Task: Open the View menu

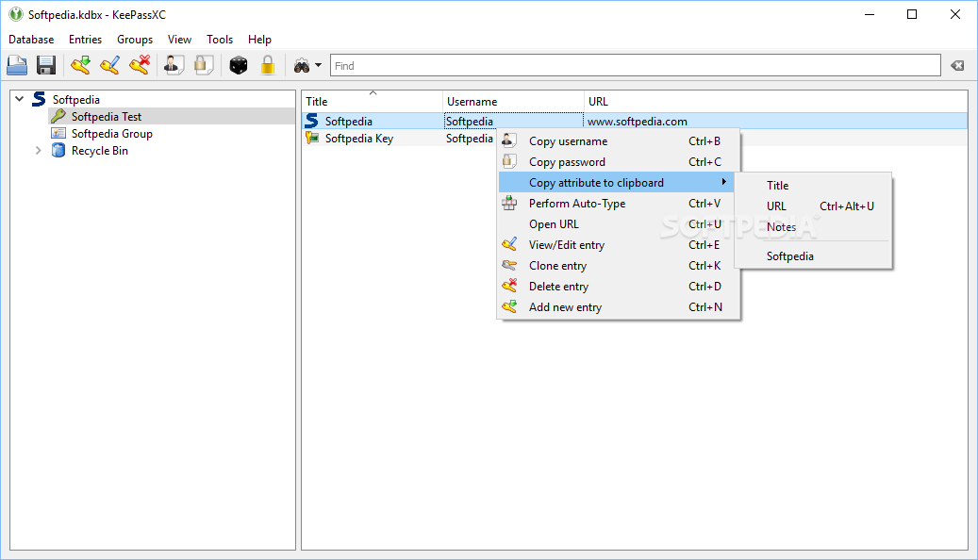Action: click(x=179, y=40)
